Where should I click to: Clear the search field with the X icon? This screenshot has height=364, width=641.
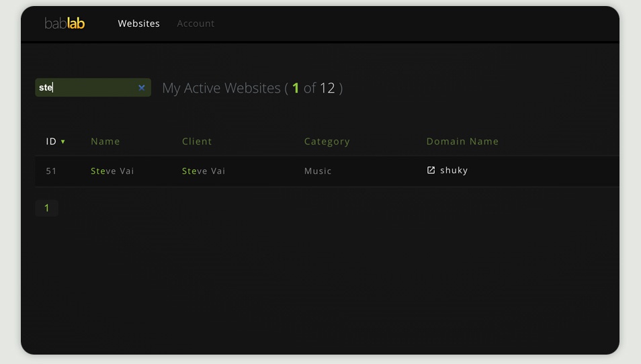(141, 88)
